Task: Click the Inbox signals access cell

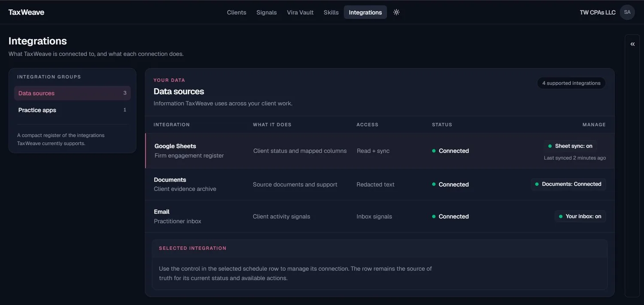Action: (374, 217)
